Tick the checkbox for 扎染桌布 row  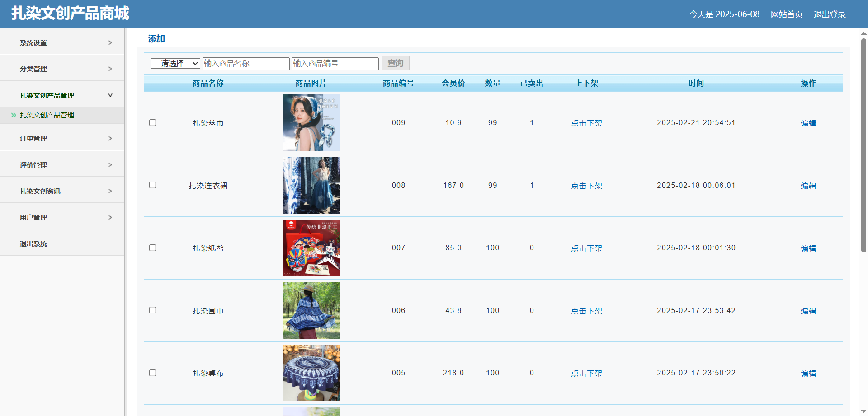(153, 373)
